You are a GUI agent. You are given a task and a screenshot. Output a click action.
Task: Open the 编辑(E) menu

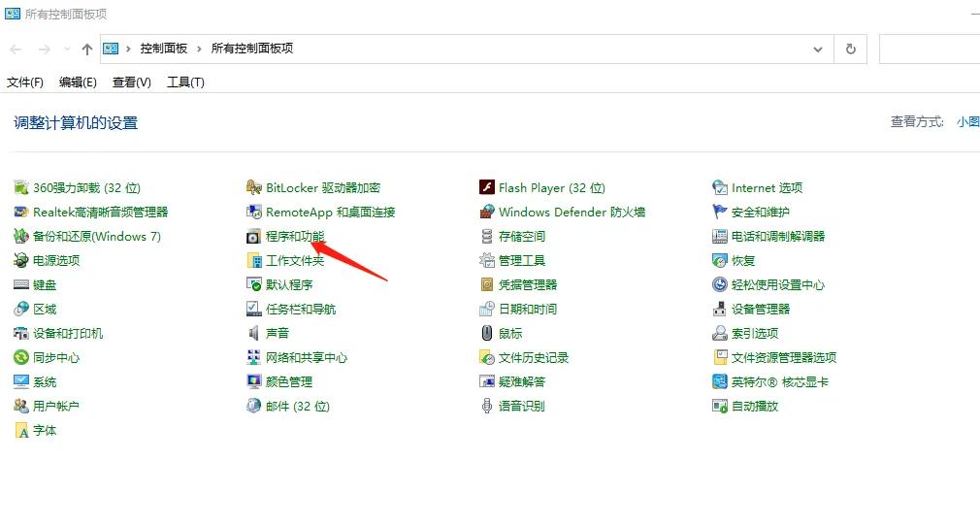click(78, 82)
